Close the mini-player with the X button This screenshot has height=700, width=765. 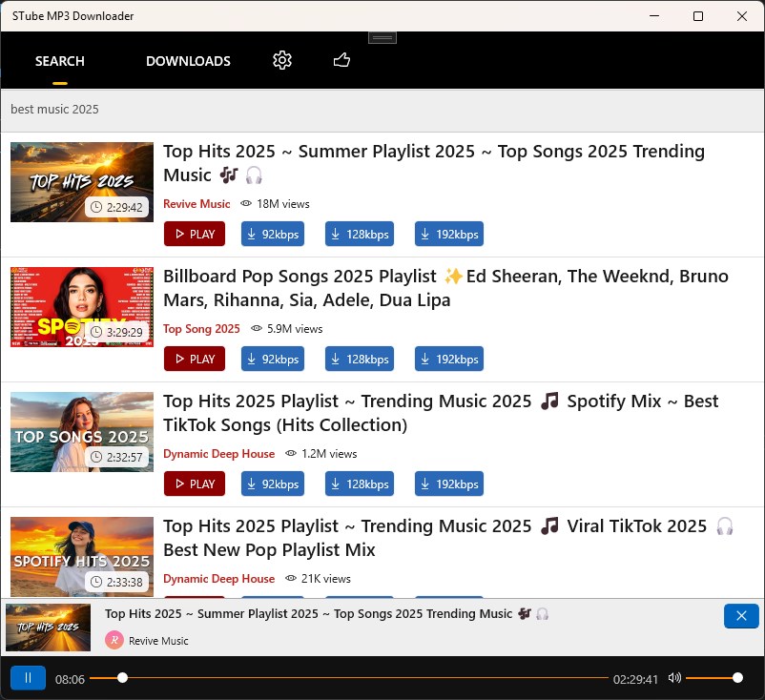(x=741, y=616)
